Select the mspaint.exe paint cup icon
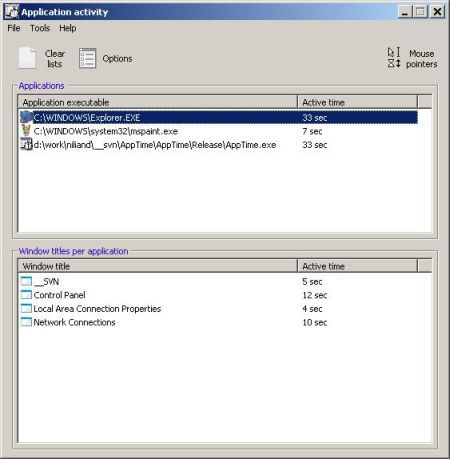Image resolution: width=450 pixels, height=459 pixels. click(x=26, y=131)
